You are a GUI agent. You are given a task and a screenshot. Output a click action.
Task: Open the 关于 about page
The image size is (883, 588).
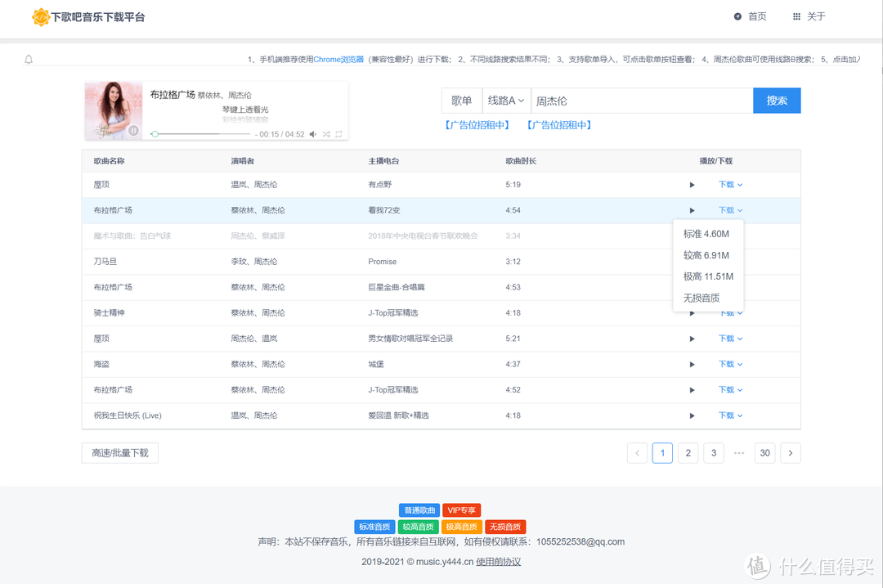809,16
